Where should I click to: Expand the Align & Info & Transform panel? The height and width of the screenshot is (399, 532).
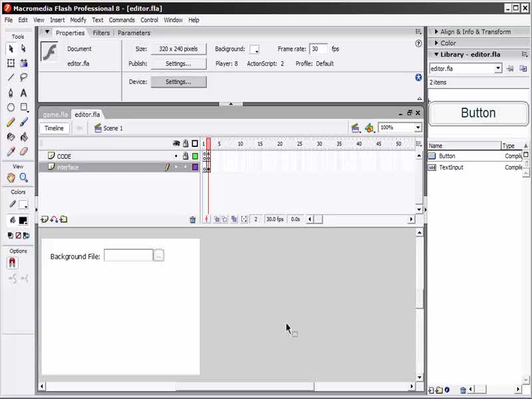click(475, 32)
